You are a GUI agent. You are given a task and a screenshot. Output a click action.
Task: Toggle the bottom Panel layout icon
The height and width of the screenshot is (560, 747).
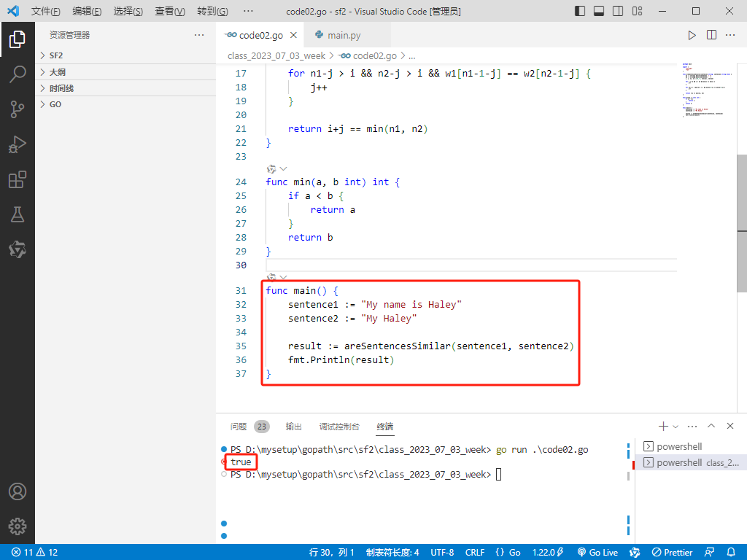point(599,11)
